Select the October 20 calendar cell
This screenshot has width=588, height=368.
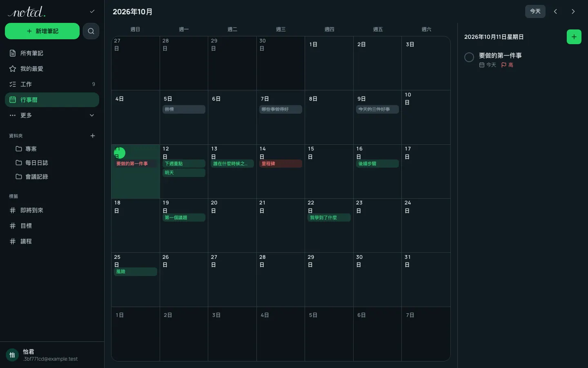pos(232,226)
